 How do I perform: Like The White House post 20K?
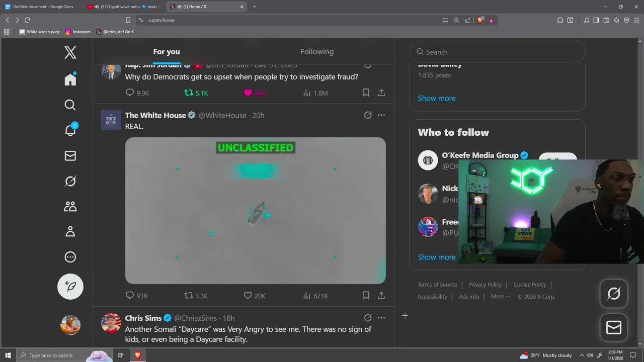(x=255, y=296)
